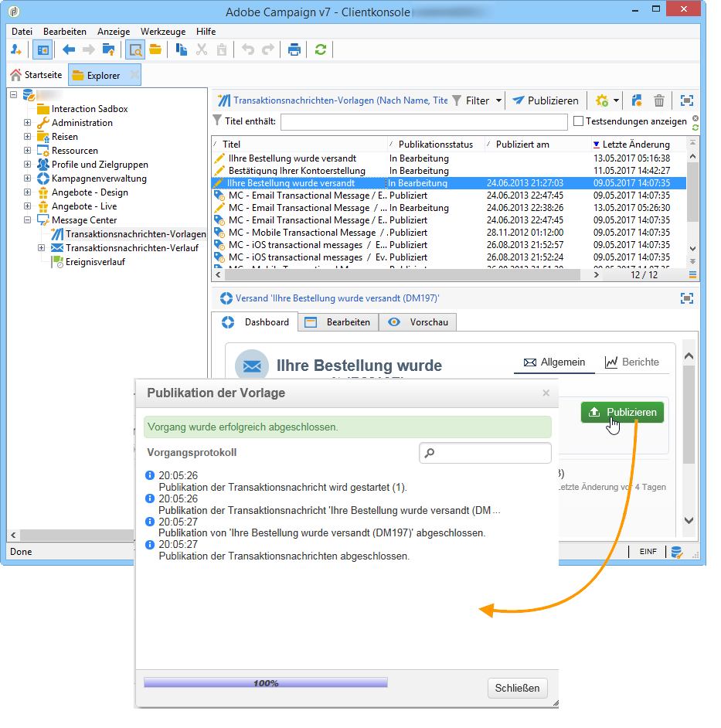The width and height of the screenshot is (721, 728).
Task: Click the Titel enthält filter field
Action: pyautogui.click(x=424, y=121)
